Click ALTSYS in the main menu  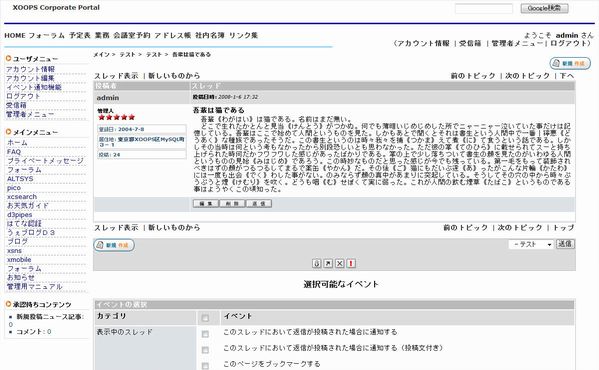[20, 179]
